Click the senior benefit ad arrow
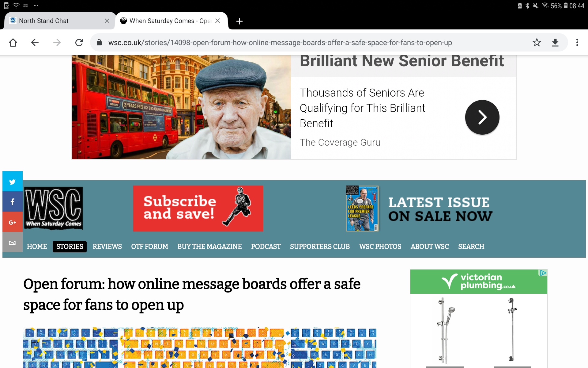This screenshot has width=588, height=368. coord(482,117)
